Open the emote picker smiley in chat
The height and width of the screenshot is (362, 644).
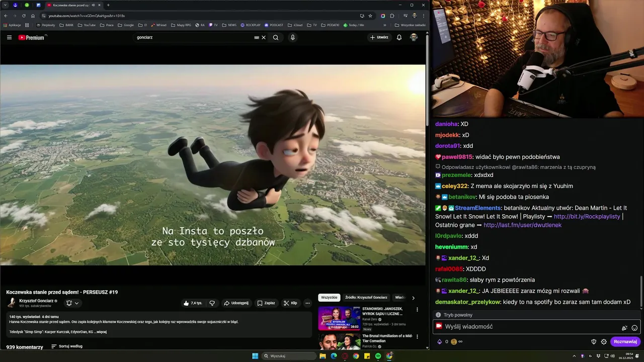coord(634,328)
